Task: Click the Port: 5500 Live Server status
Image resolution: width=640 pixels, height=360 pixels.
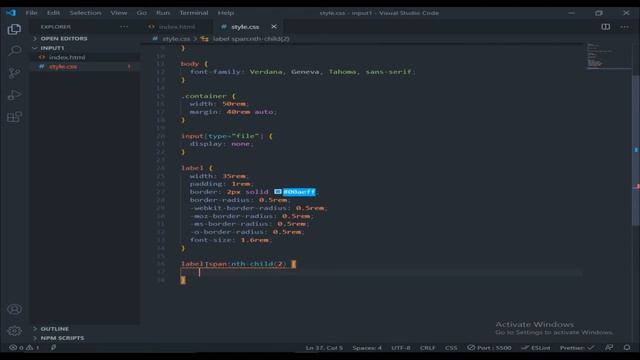Action: click(489, 348)
